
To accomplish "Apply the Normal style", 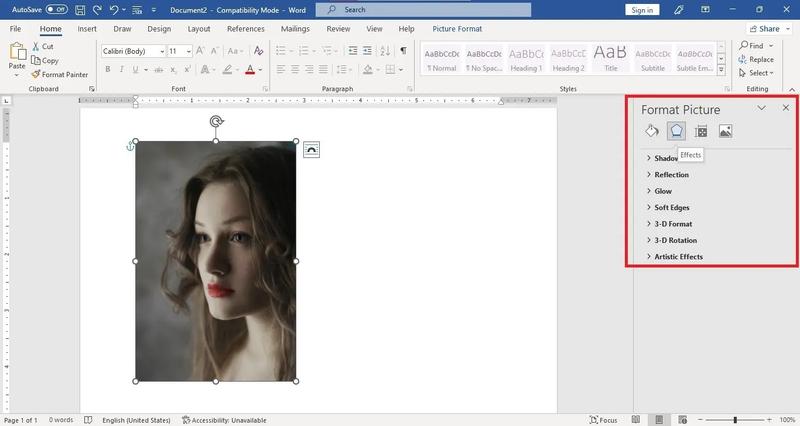I will click(442, 59).
